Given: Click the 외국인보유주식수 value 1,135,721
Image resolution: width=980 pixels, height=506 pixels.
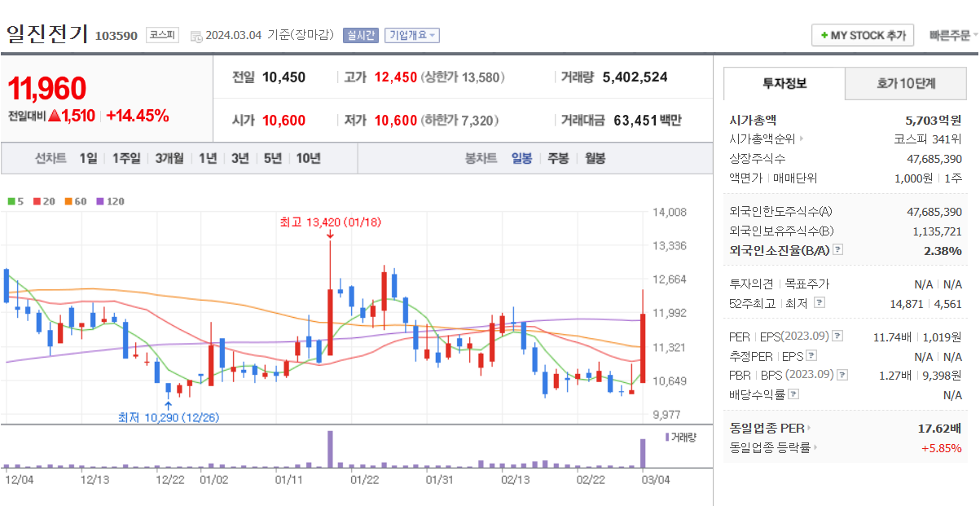Looking at the screenshot, I should coord(938,231).
